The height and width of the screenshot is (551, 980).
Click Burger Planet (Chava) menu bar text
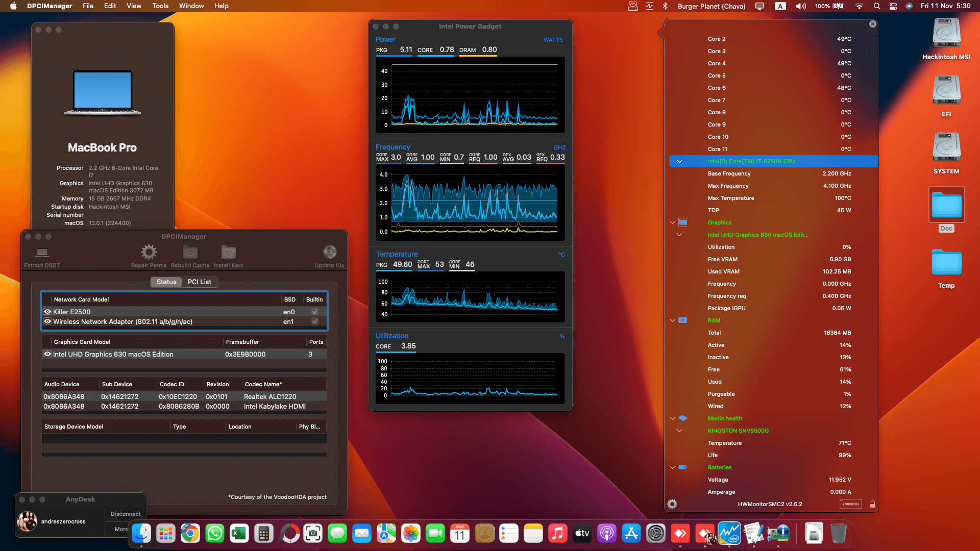[712, 6]
